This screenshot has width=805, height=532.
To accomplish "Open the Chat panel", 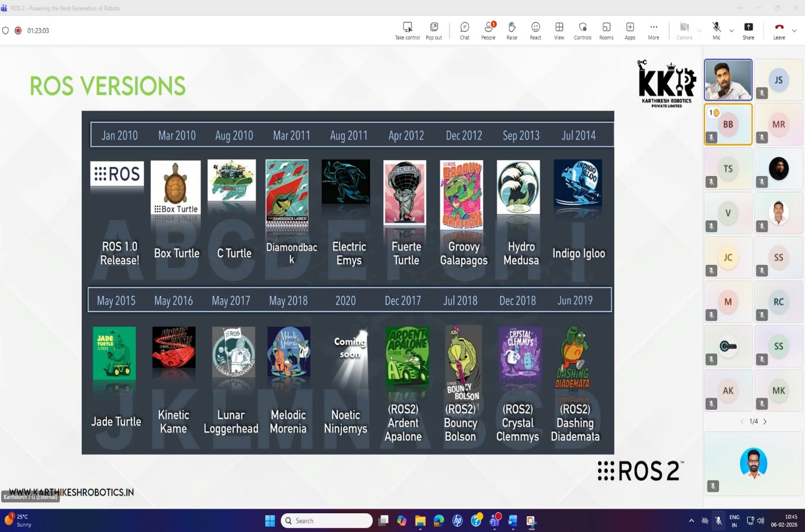I will [x=464, y=30].
